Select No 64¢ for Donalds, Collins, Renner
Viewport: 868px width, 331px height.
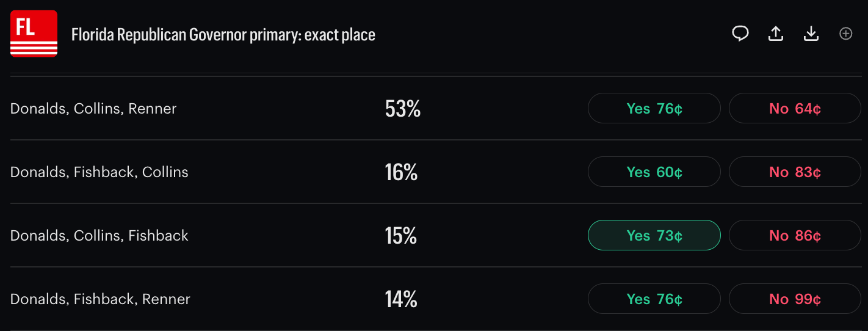tap(795, 109)
